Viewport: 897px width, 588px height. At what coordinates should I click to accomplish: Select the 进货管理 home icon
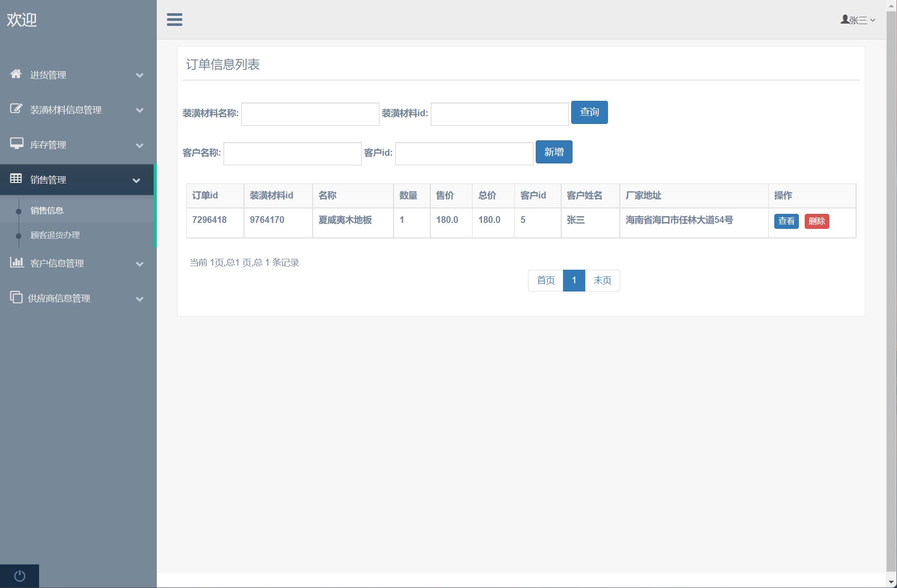coord(16,74)
